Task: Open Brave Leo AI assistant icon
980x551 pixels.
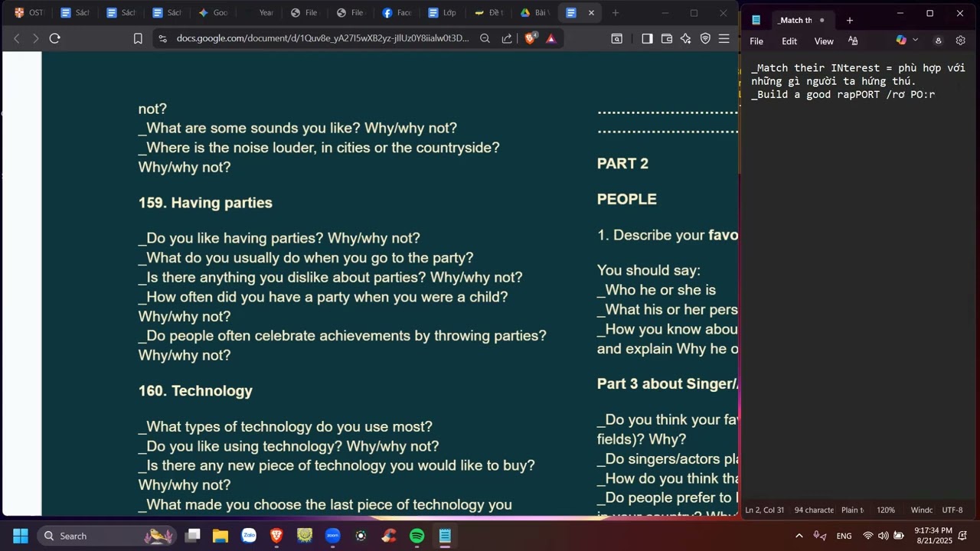Action: pyautogui.click(x=685, y=38)
